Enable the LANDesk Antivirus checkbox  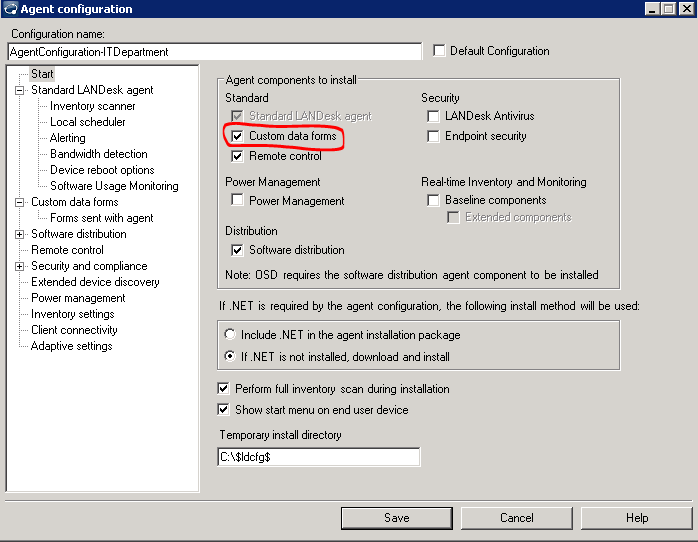pyautogui.click(x=433, y=117)
